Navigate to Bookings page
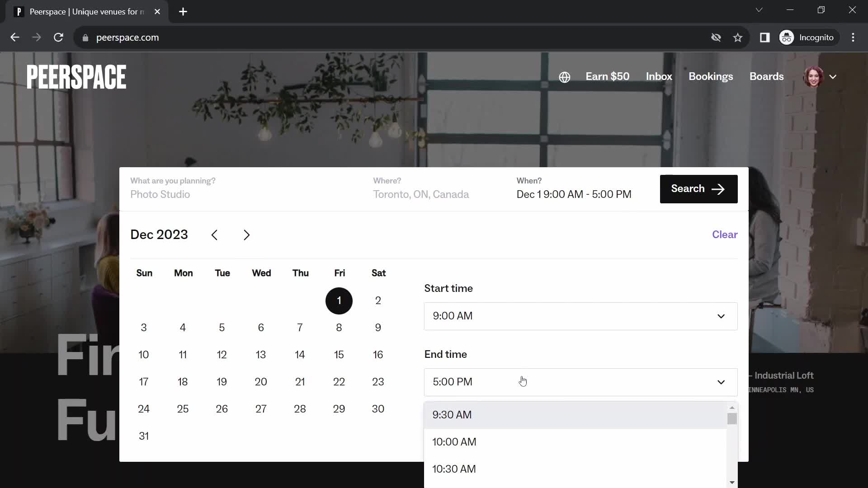 click(x=711, y=76)
